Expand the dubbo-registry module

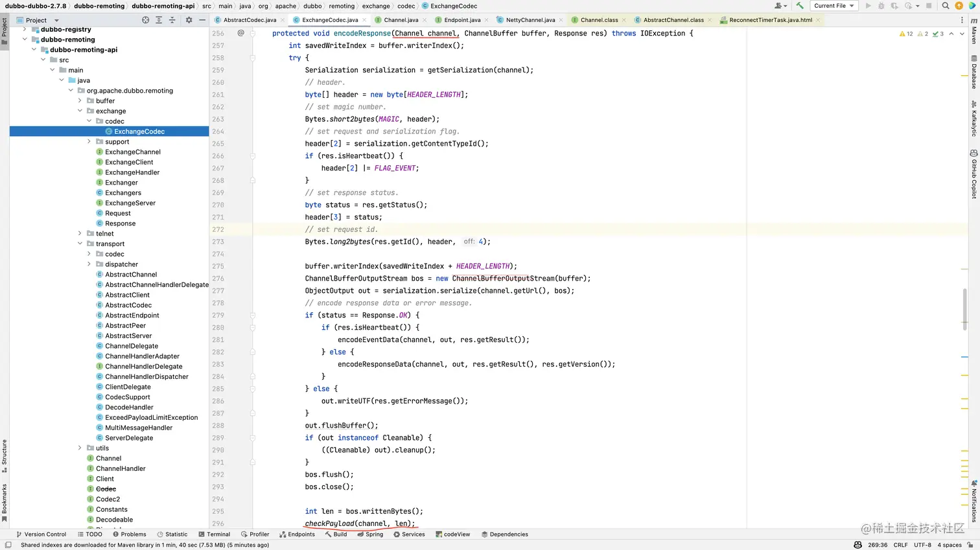[x=25, y=29]
